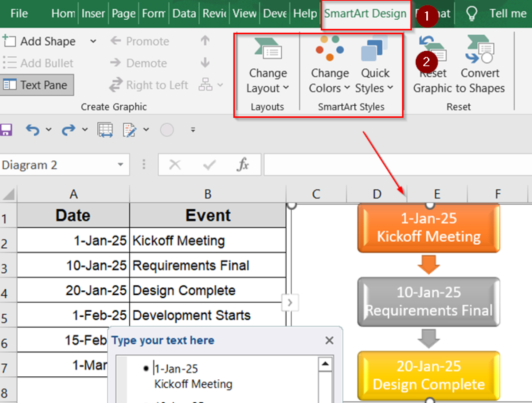Open the Add Shape dropdown arrow
Screen dimensions: 532x403
93,41
